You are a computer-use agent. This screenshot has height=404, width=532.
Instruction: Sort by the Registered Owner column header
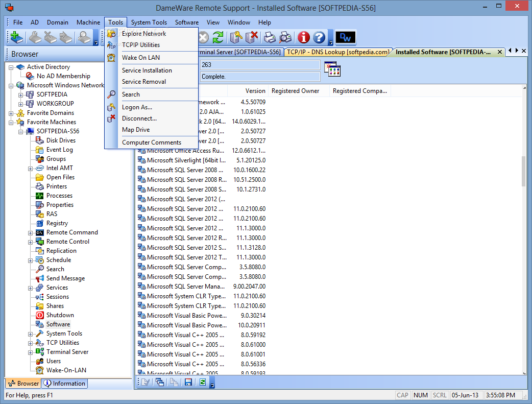(x=299, y=91)
